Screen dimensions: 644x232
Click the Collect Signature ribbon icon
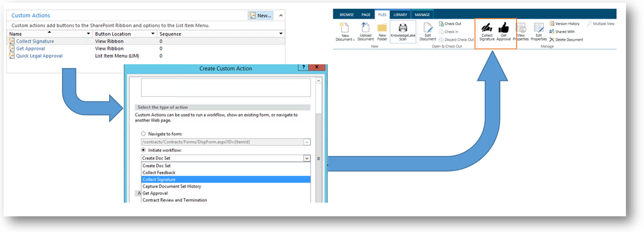[x=487, y=29]
